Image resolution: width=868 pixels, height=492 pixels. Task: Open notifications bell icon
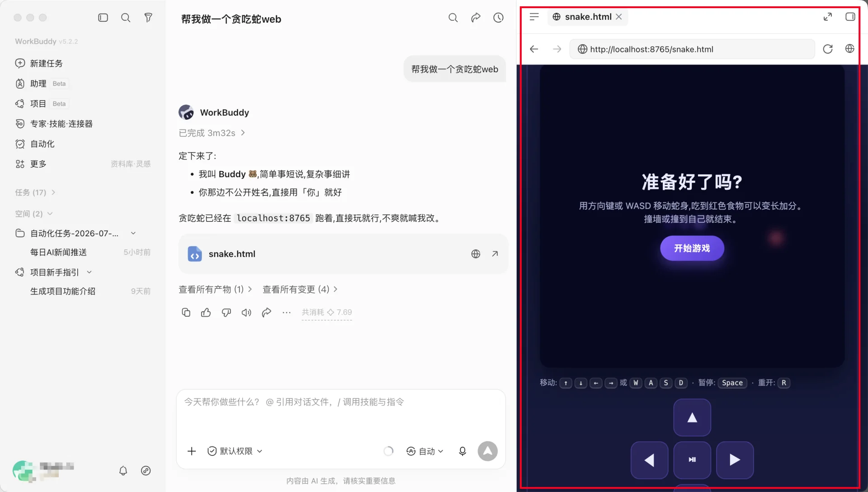coord(123,471)
